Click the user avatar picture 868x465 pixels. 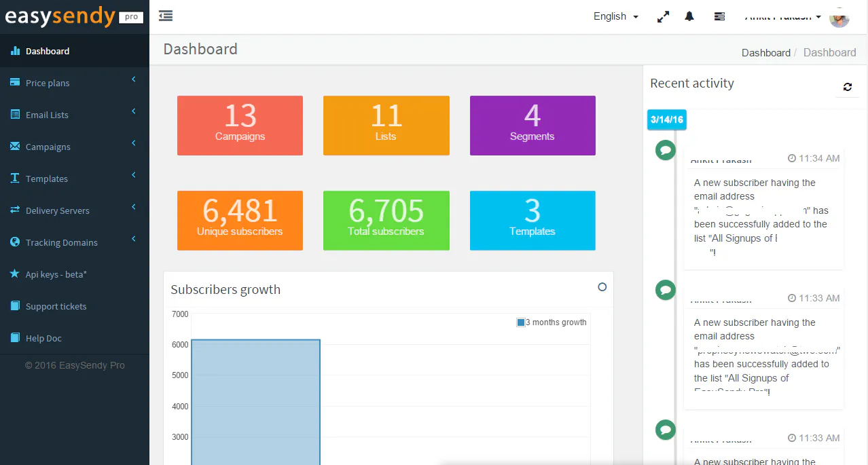pos(839,18)
